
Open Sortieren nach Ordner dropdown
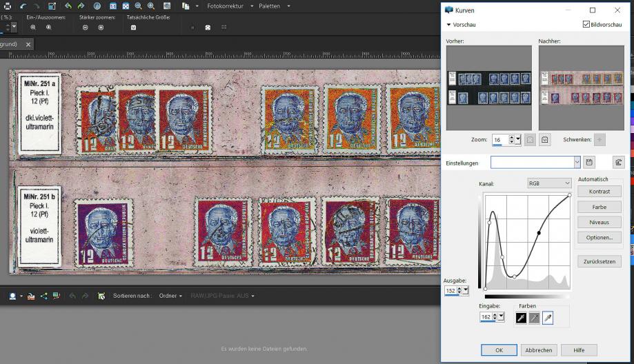point(170,296)
